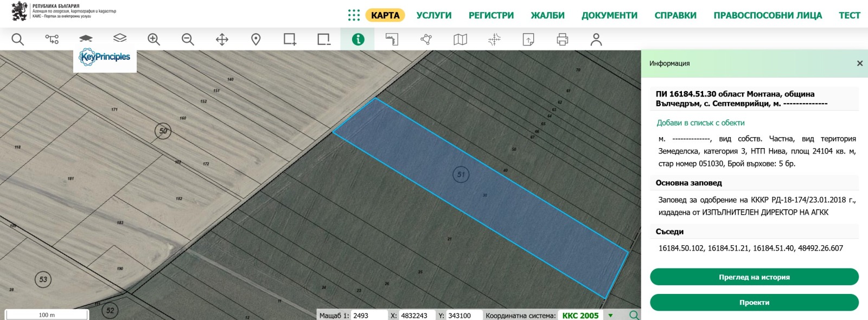The image size is (868, 320).
Task: Click the circled 50 label on map
Action: (163, 131)
